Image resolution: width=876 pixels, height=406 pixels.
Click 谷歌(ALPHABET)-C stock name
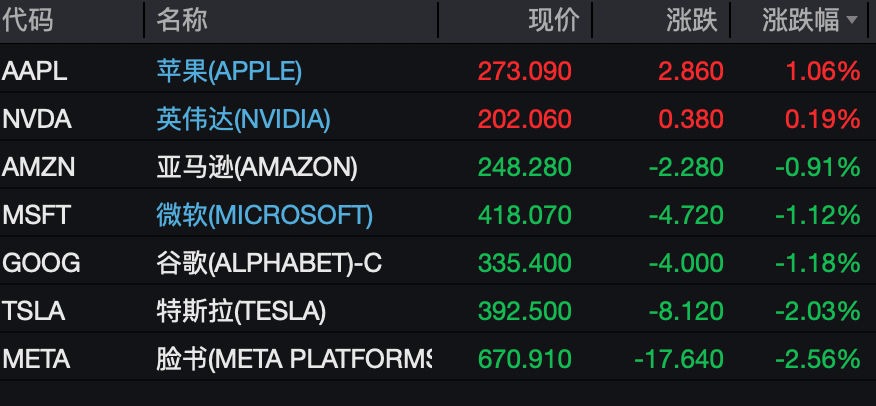269,262
